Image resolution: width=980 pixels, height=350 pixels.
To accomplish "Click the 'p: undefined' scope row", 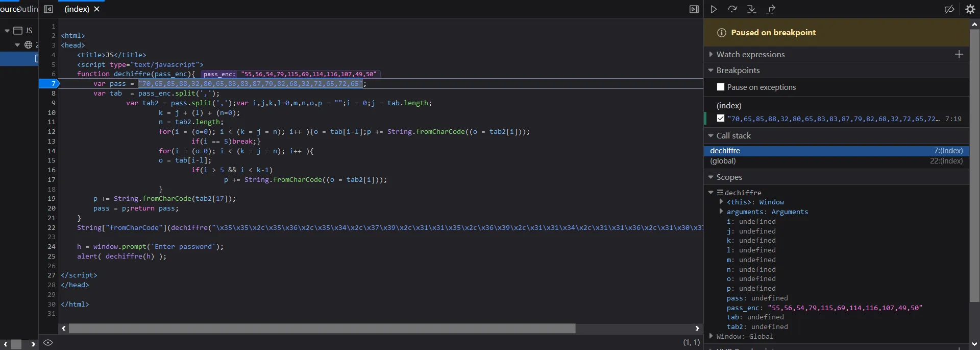I will pyautogui.click(x=751, y=288).
